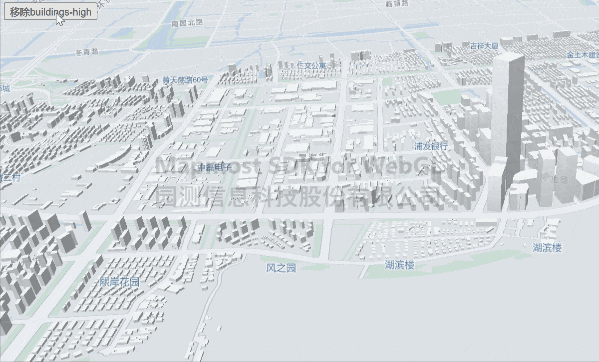Select the 三村 label on left edge
The image size is (599, 362).
coord(10,178)
